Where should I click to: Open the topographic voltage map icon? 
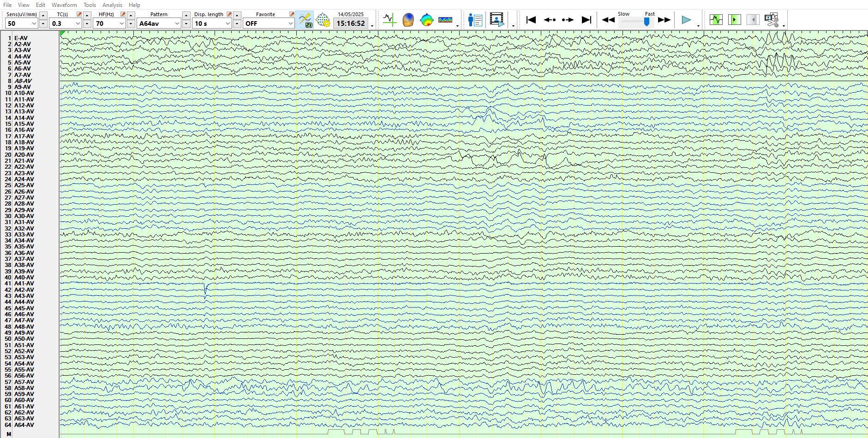click(427, 20)
